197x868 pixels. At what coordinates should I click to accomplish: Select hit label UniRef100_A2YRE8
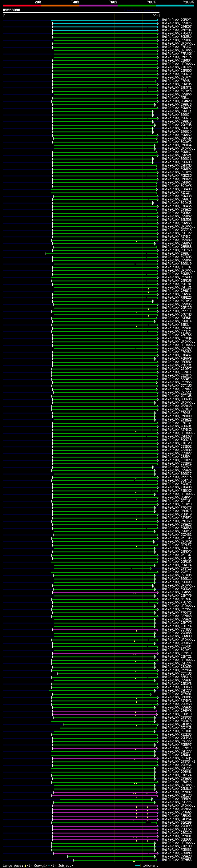point(177,653)
